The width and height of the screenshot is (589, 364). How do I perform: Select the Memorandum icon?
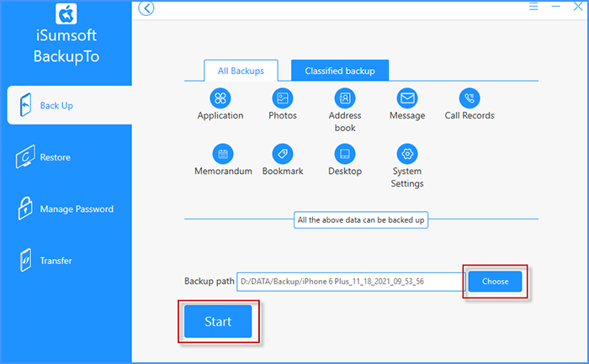click(223, 154)
